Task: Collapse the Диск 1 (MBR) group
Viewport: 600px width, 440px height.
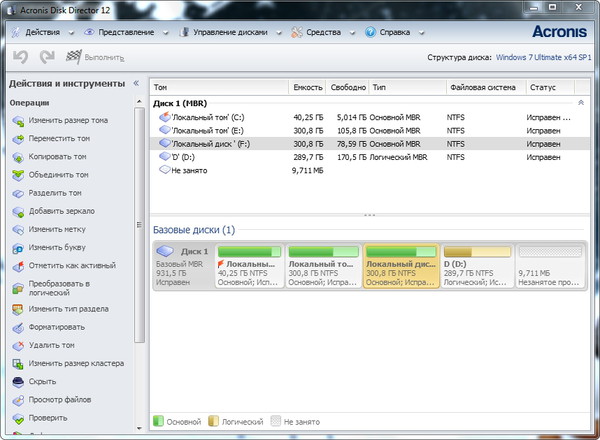Action: coord(581,103)
